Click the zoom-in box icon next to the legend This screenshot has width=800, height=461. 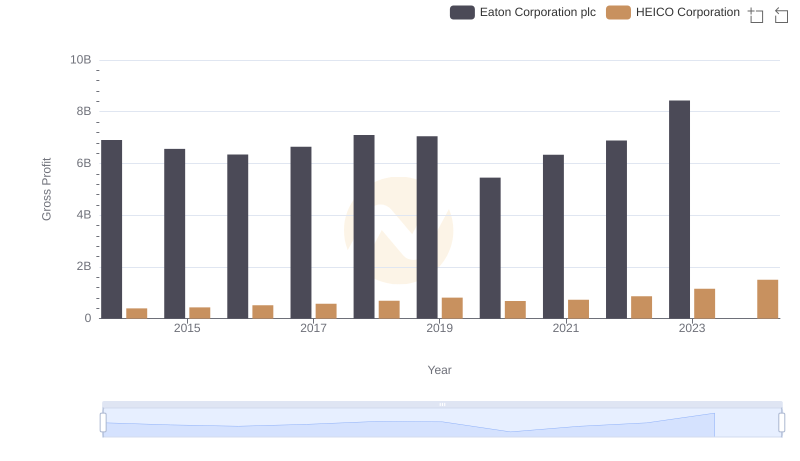tap(756, 15)
